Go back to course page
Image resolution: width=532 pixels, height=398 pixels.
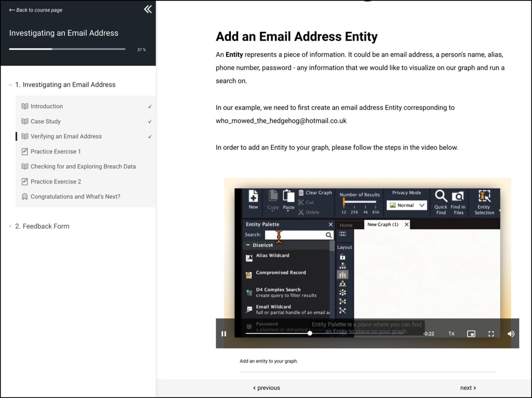click(36, 10)
